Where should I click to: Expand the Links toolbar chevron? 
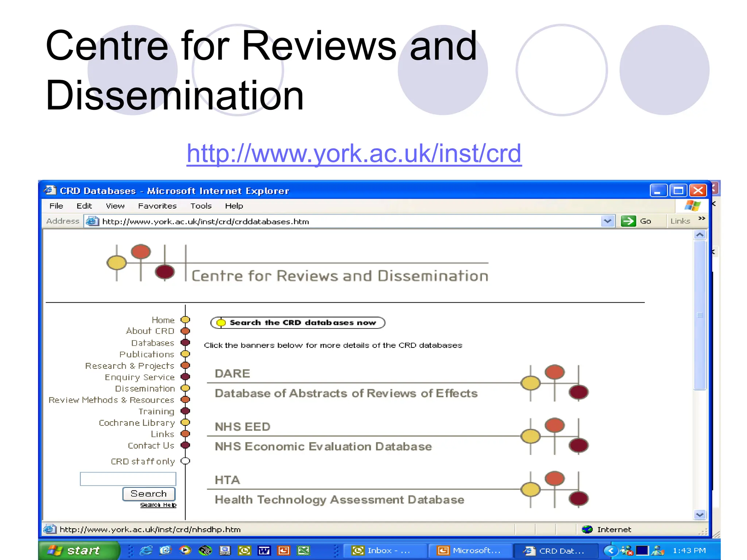pyautogui.click(x=701, y=218)
